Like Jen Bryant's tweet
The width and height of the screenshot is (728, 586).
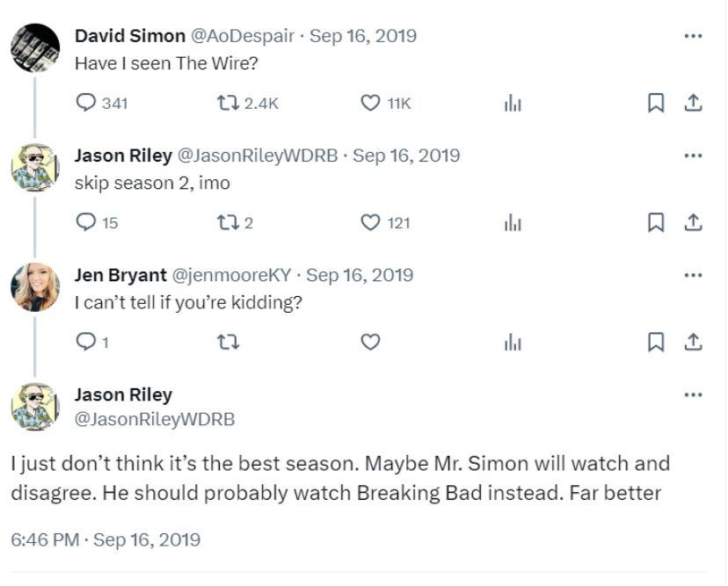pyautogui.click(x=370, y=343)
